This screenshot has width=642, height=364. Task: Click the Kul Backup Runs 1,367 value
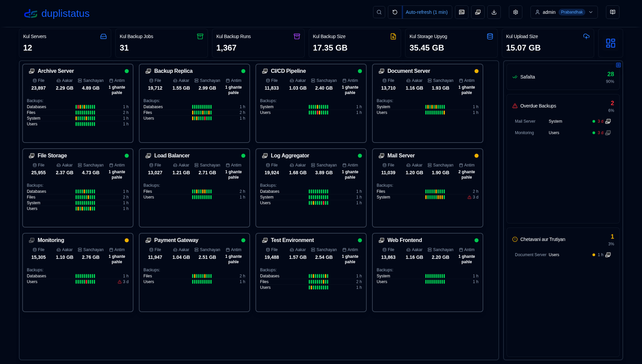click(x=226, y=48)
